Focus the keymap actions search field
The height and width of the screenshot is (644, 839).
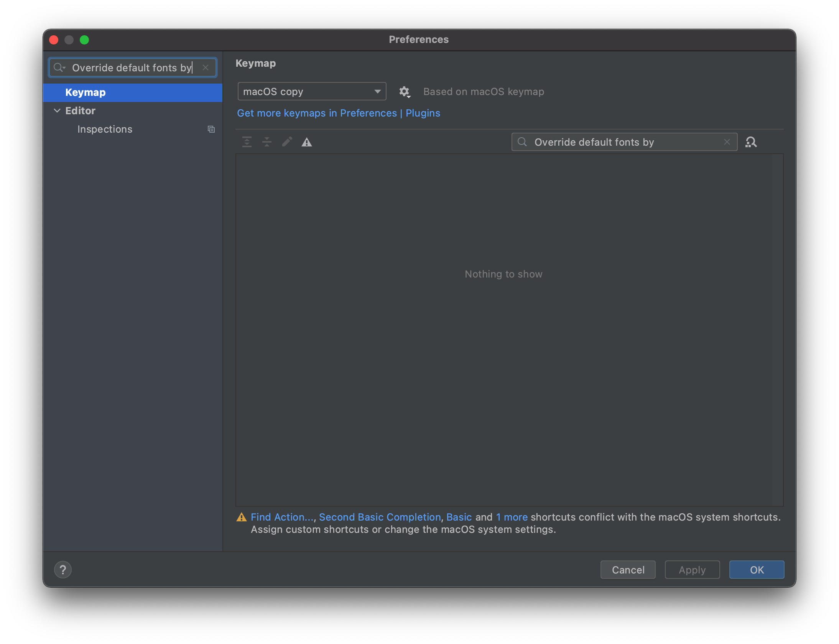[x=624, y=142]
